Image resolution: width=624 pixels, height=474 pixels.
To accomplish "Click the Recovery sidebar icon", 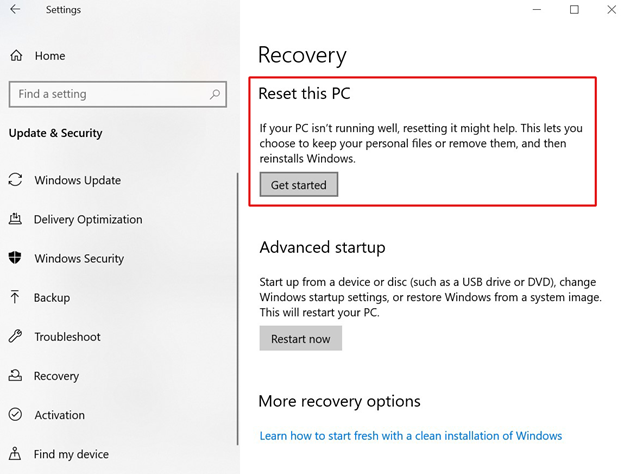I will coord(15,375).
